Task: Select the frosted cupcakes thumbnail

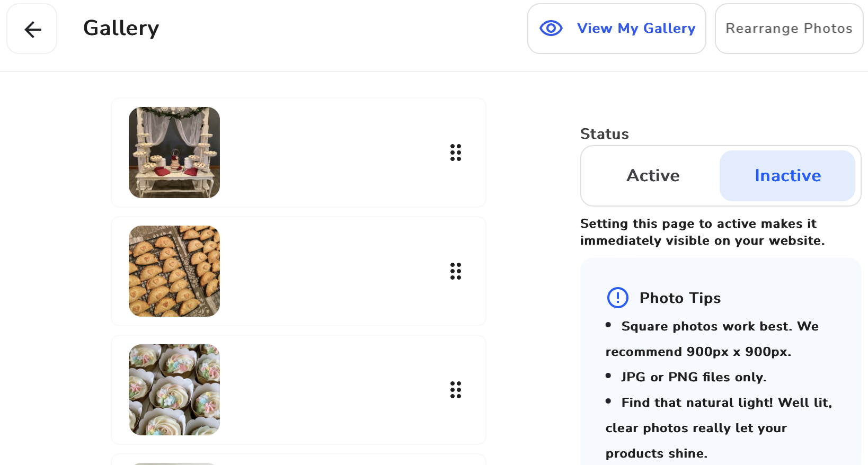Action: 174,390
